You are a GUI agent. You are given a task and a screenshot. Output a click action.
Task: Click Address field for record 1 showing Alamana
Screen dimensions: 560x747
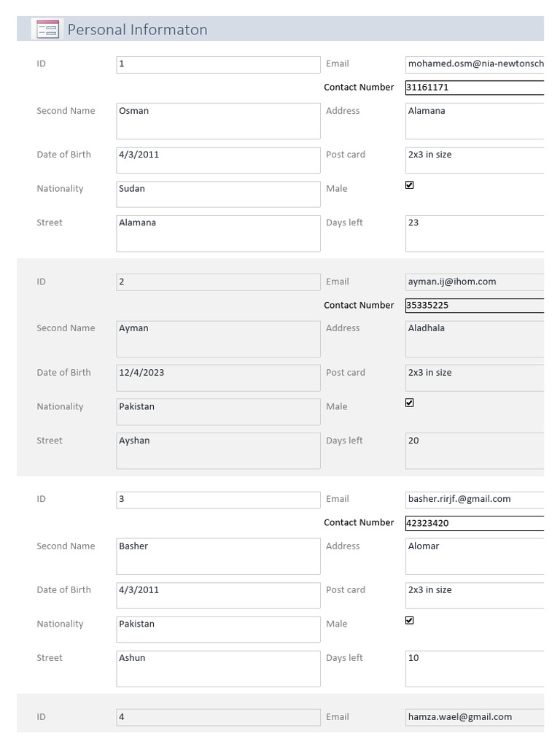(x=475, y=121)
